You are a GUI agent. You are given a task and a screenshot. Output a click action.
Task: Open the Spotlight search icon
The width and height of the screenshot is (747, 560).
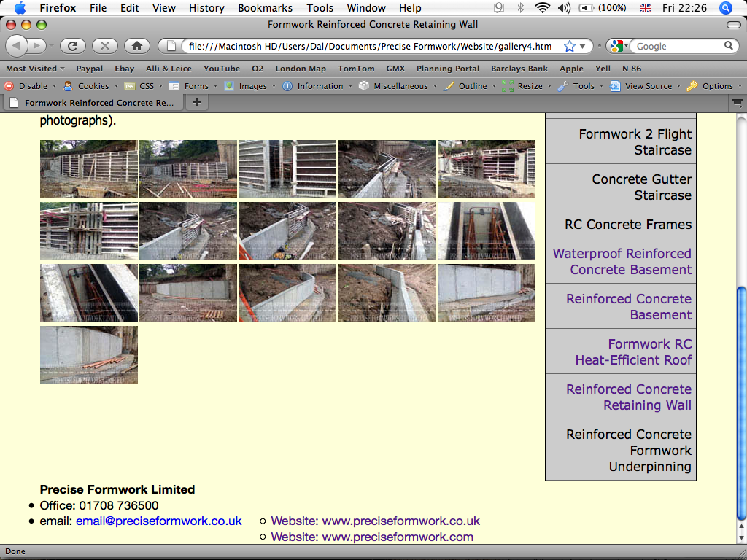pyautogui.click(x=726, y=8)
